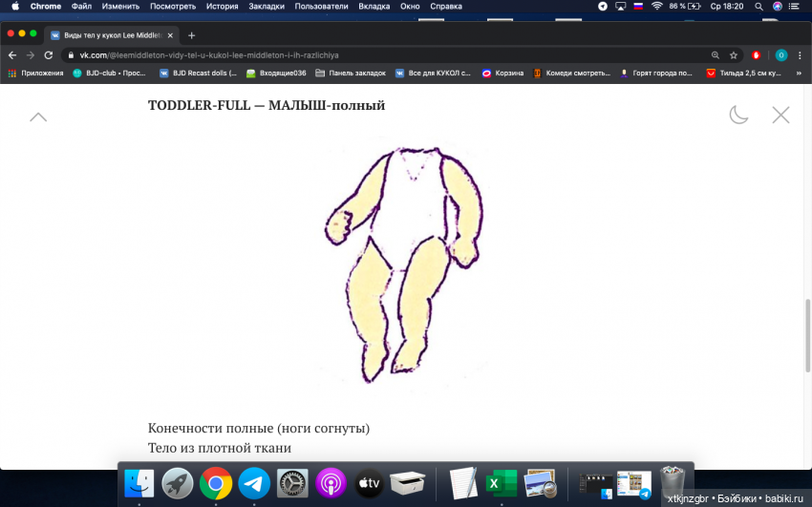Open the Корзина bookmark
The width and height of the screenshot is (812, 507).
click(502, 74)
